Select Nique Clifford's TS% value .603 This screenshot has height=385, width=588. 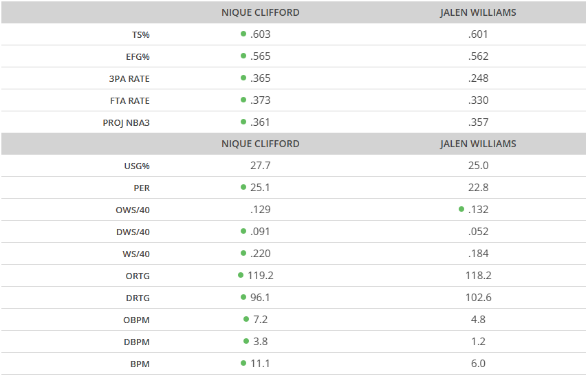tap(260, 34)
